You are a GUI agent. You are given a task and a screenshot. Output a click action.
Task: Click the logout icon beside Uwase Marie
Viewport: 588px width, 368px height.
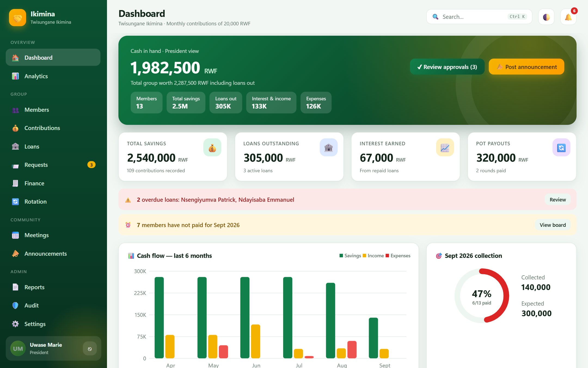90,349
